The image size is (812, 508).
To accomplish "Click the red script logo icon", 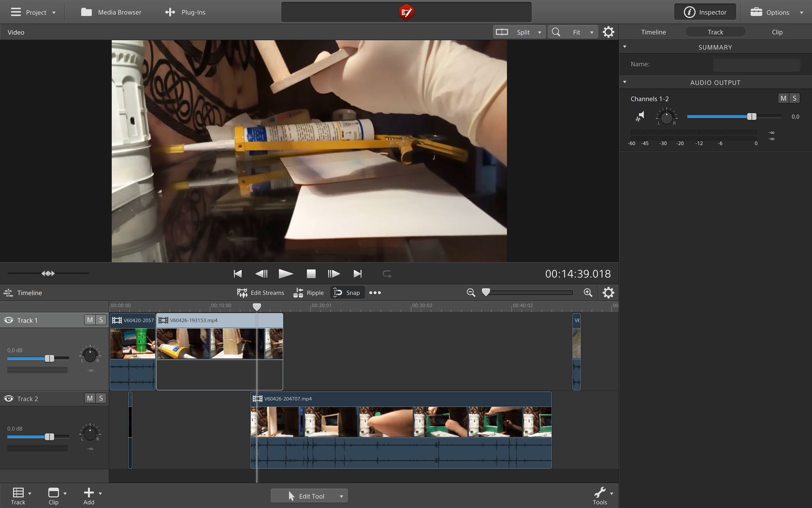I will [406, 12].
